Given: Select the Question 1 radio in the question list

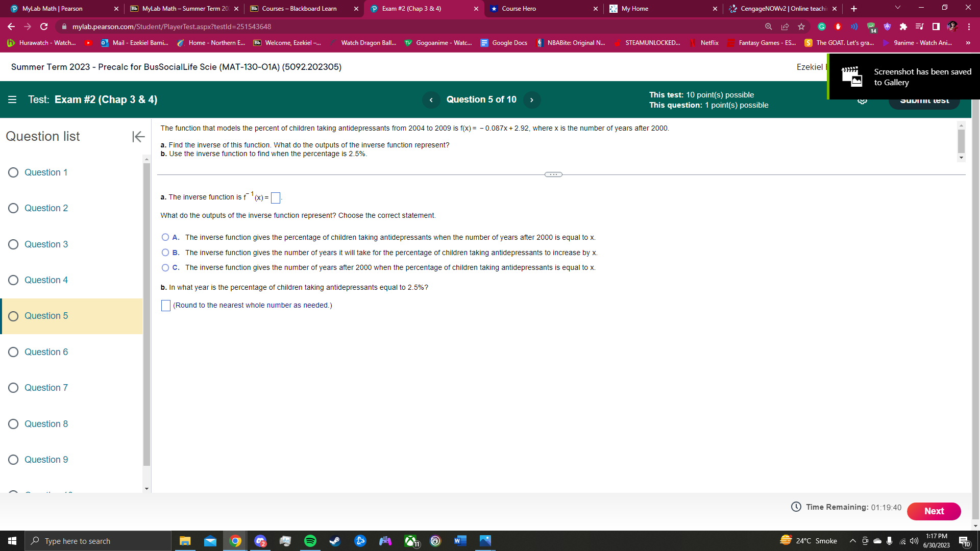Looking at the screenshot, I should pyautogui.click(x=13, y=172).
